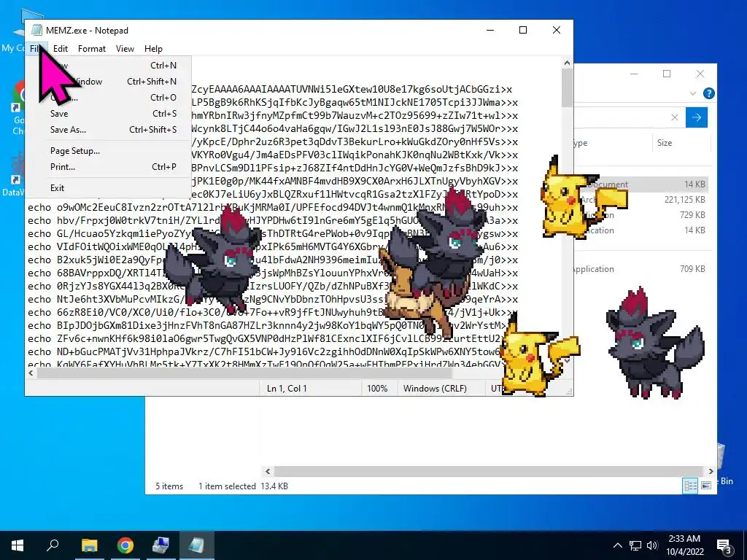Viewport: 747px width, 560px height.
Task: Open the View menu in Notepad
Action: click(125, 49)
